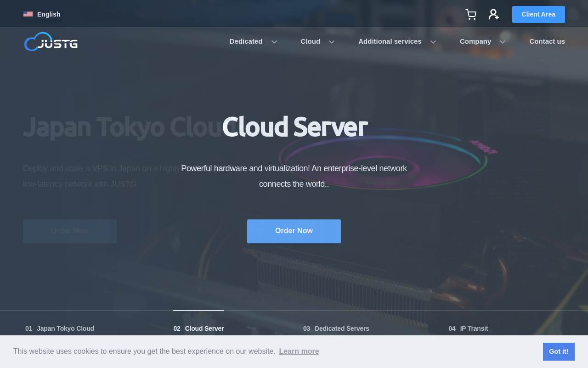Dismiss cookie notice with Got it!
Screen dimensions: 588x368
[x=559, y=351]
